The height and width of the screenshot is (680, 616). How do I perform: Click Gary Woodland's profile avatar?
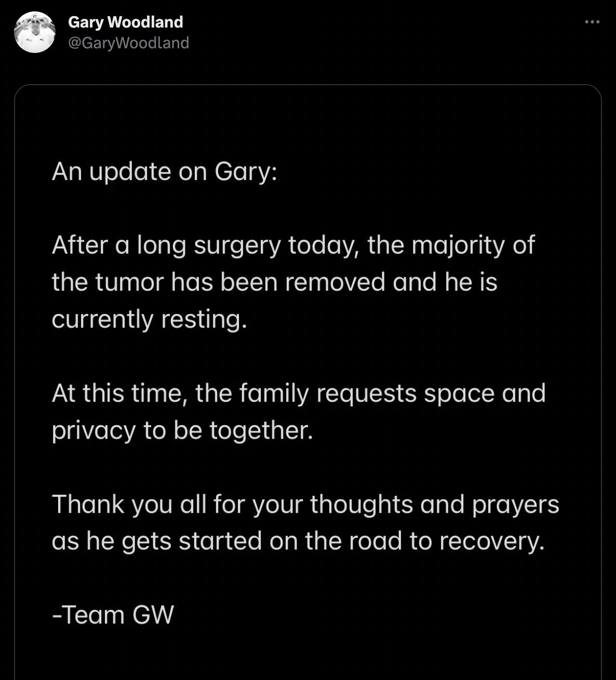click(x=35, y=32)
